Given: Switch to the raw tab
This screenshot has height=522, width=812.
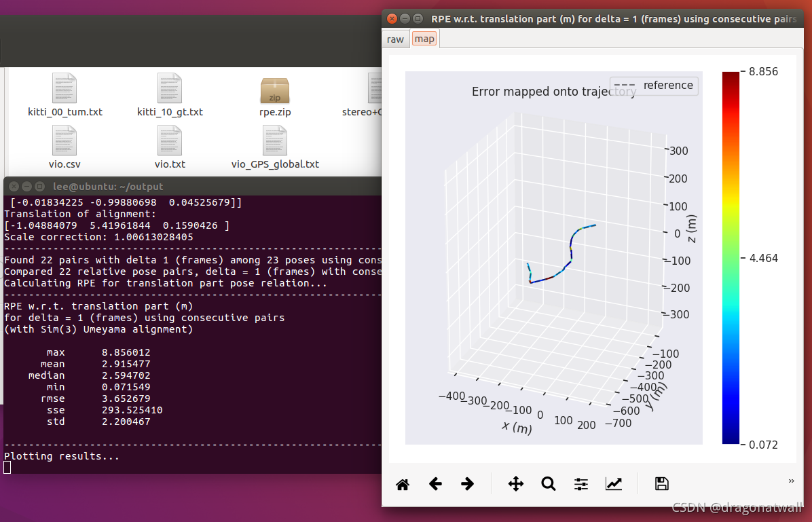Looking at the screenshot, I should tap(395, 39).
